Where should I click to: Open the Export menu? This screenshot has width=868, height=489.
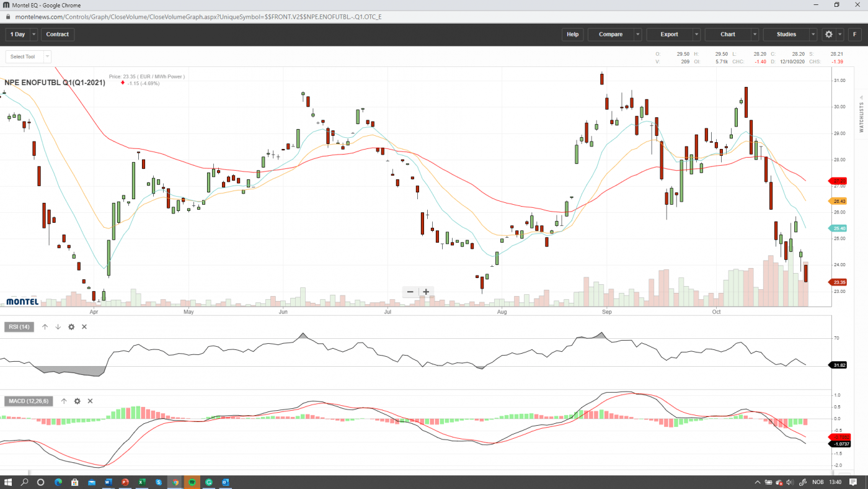point(670,34)
